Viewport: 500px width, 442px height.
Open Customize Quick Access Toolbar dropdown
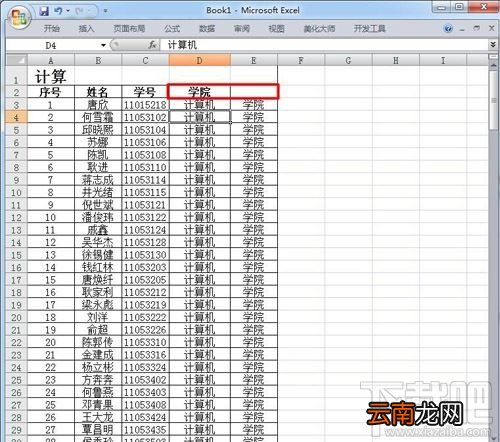(x=105, y=11)
